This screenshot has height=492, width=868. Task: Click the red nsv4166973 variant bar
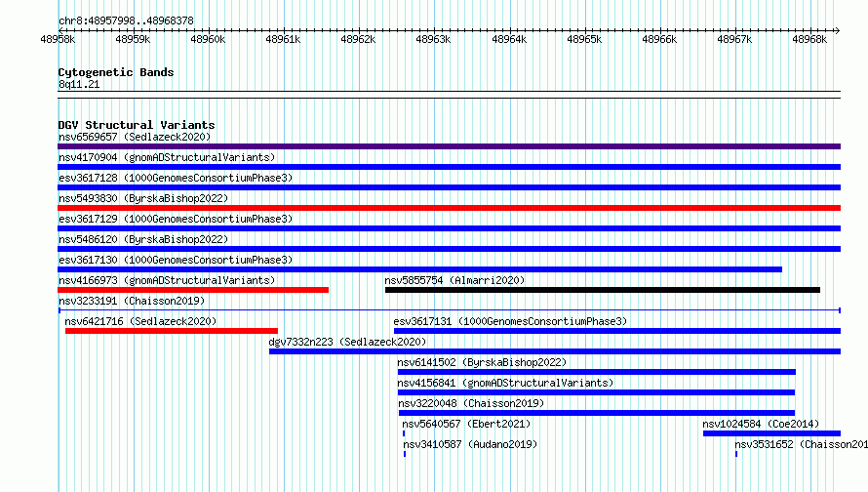pos(193,290)
